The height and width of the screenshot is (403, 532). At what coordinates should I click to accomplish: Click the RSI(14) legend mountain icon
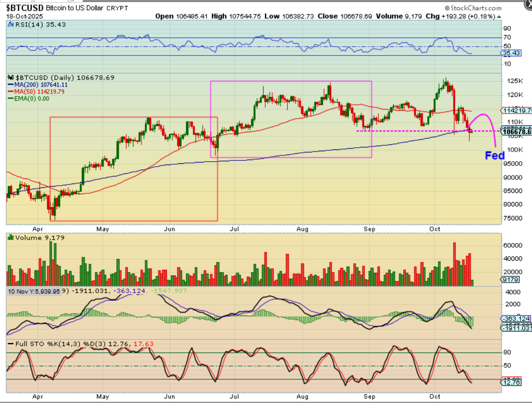(x=11, y=24)
